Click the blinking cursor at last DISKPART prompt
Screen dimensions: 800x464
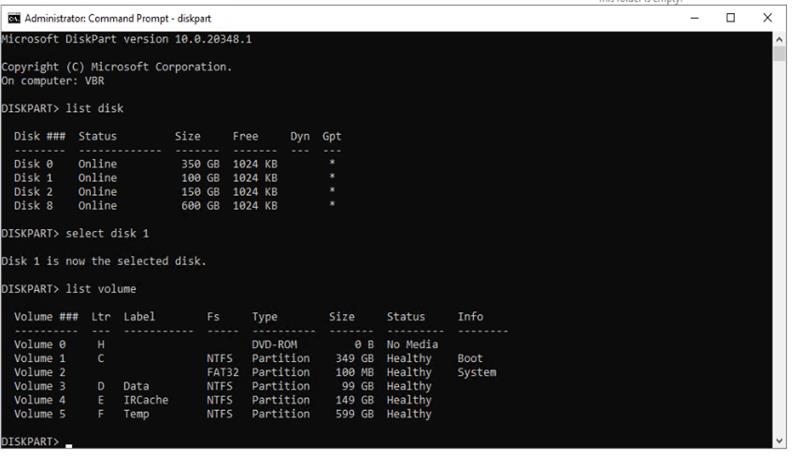69,442
